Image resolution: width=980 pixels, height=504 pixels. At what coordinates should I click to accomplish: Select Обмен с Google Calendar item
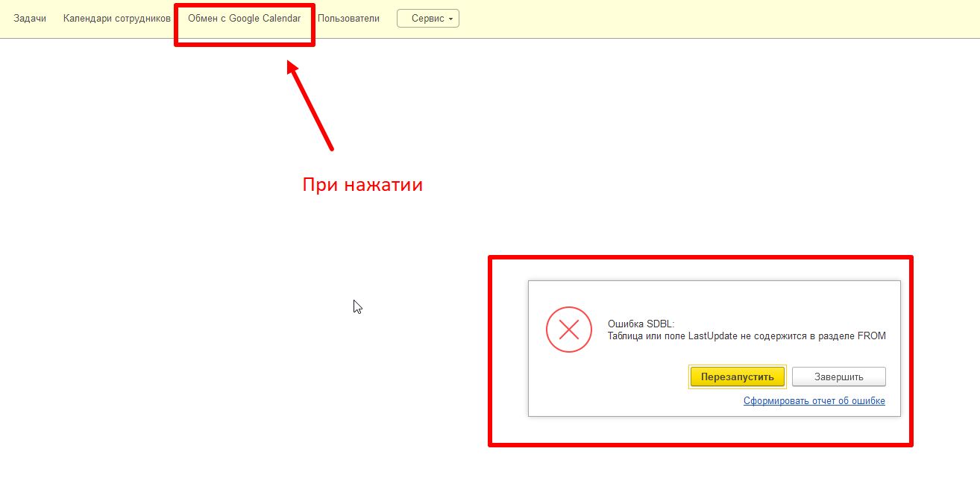point(245,19)
